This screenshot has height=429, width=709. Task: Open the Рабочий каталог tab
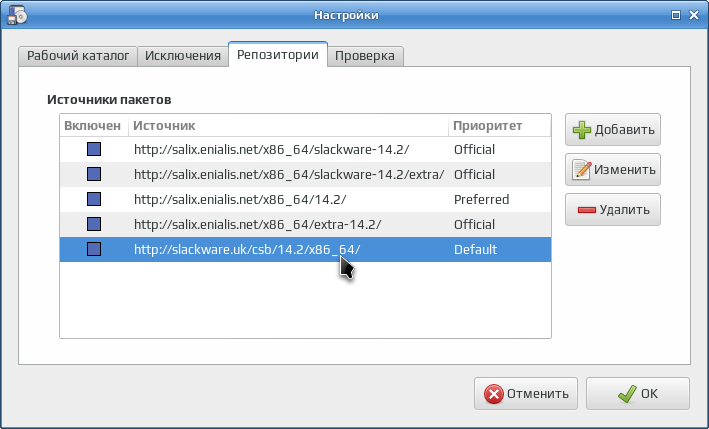coord(78,56)
